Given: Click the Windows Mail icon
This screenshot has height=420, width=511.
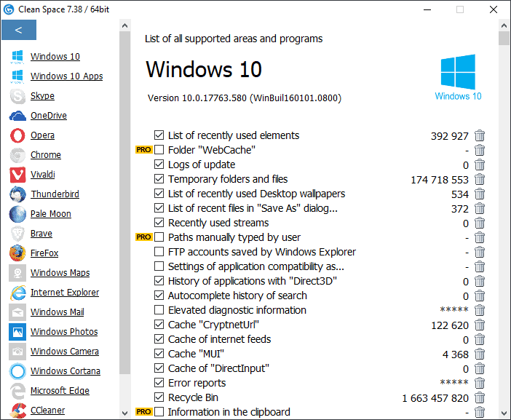Looking at the screenshot, I should tap(17, 312).
